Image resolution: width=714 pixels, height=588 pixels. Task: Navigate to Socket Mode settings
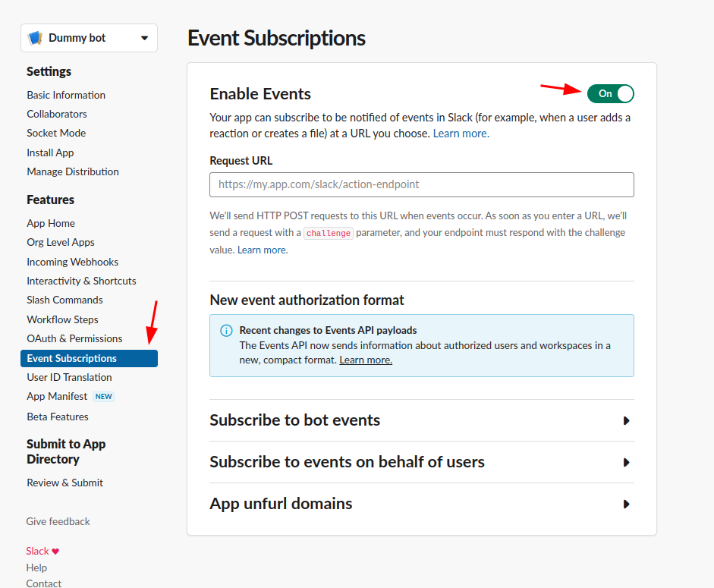pyautogui.click(x=56, y=133)
